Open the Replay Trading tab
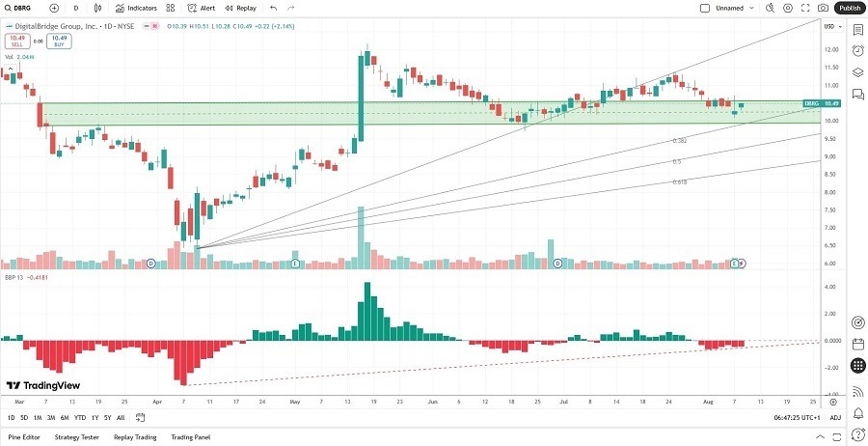Viewport: 868px width, 446px height. click(x=135, y=437)
